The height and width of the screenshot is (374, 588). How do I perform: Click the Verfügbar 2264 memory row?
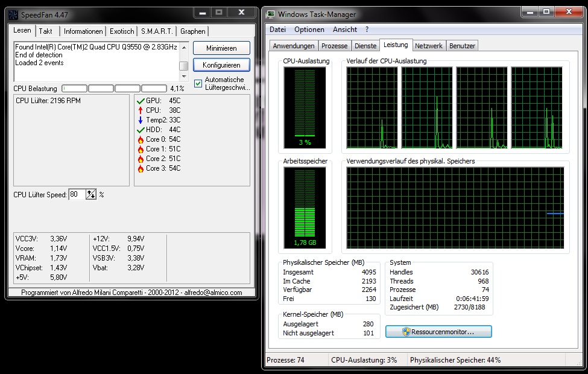tap(329, 290)
